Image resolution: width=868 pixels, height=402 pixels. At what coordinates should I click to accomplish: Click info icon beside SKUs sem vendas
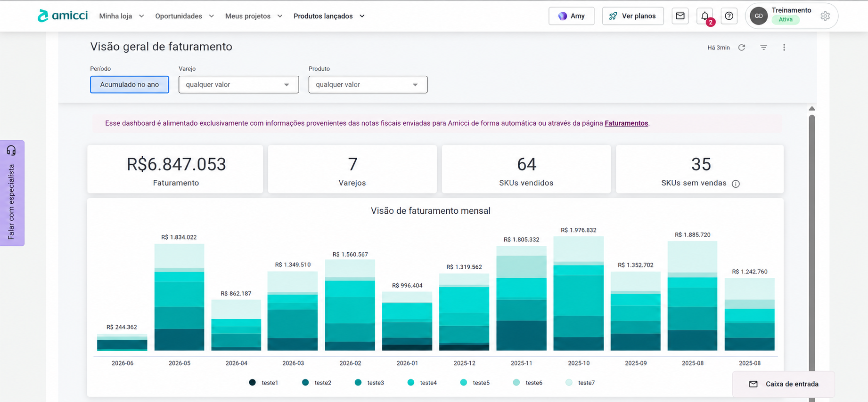point(736,184)
